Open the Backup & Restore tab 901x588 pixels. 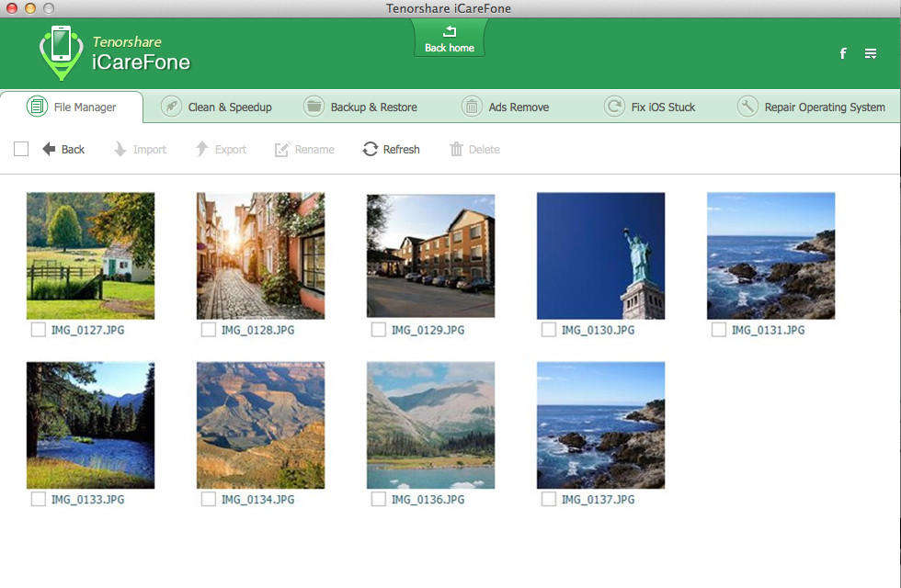point(360,107)
